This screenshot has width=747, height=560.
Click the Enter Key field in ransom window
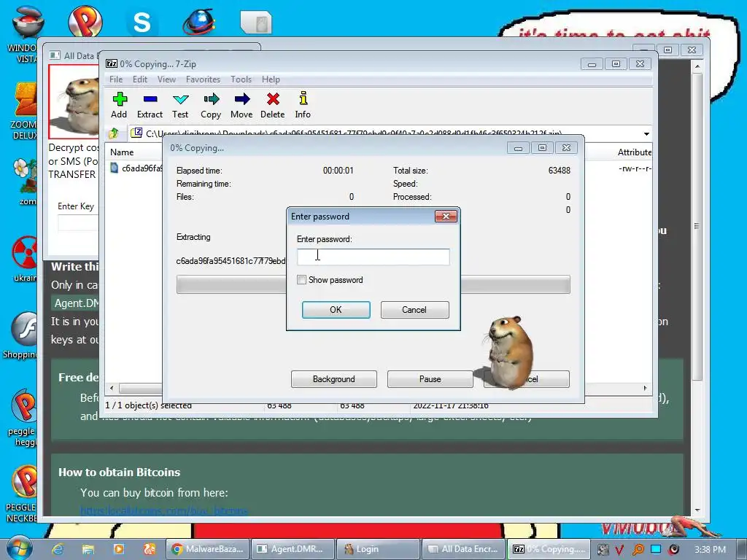78,223
